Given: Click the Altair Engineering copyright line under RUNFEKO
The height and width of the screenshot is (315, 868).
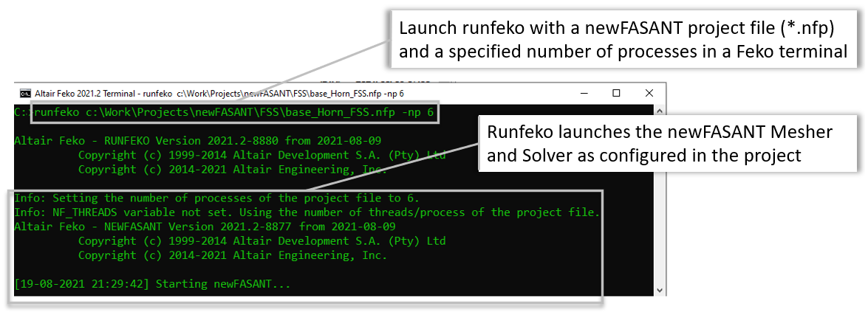Looking at the screenshot, I should click(232, 169).
